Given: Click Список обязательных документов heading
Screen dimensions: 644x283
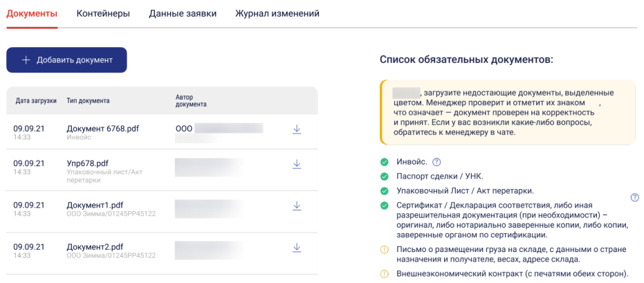Looking at the screenshot, I should (x=466, y=60).
